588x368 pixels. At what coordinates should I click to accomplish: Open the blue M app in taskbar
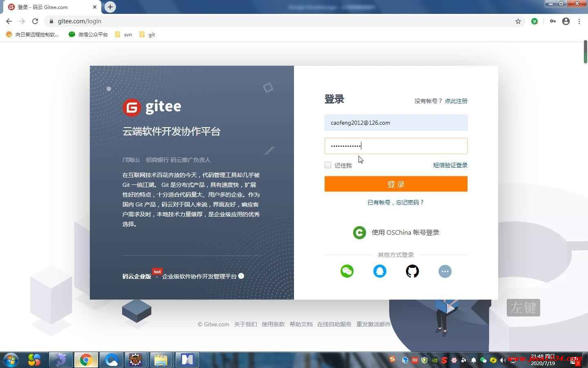187,360
